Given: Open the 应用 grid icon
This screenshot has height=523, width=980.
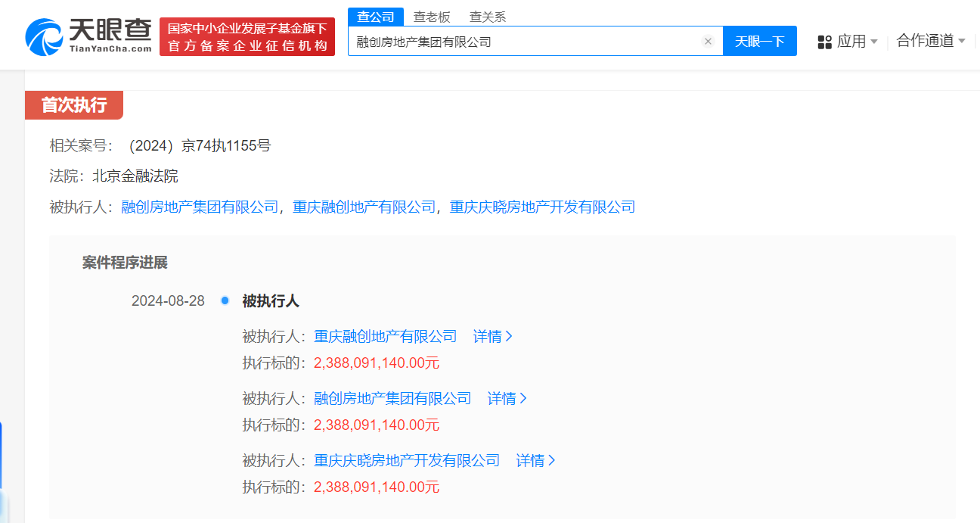Looking at the screenshot, I should coord(824,42).
